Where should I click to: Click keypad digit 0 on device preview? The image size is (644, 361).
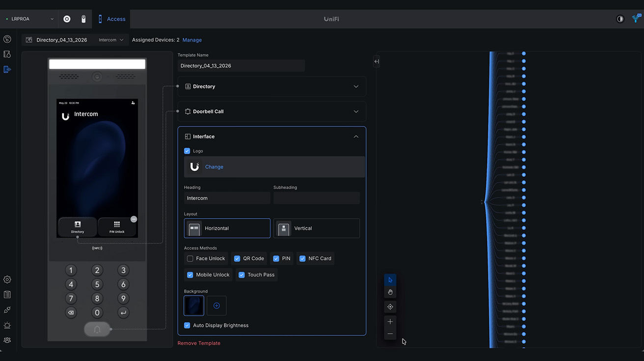point(97,313)
